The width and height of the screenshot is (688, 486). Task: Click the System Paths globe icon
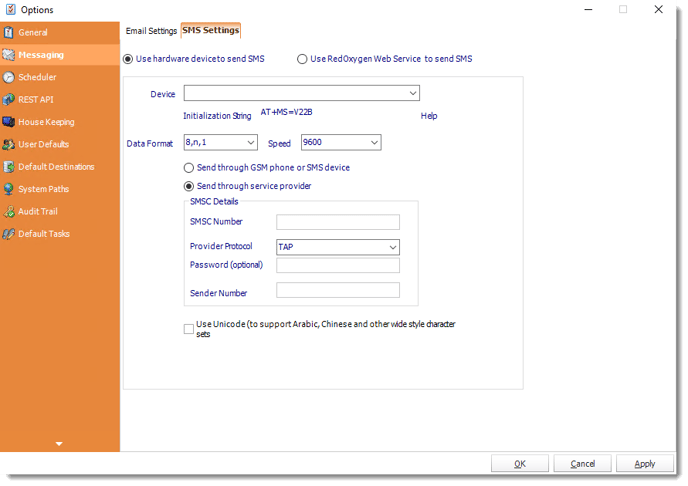click(x=8, y=189)
